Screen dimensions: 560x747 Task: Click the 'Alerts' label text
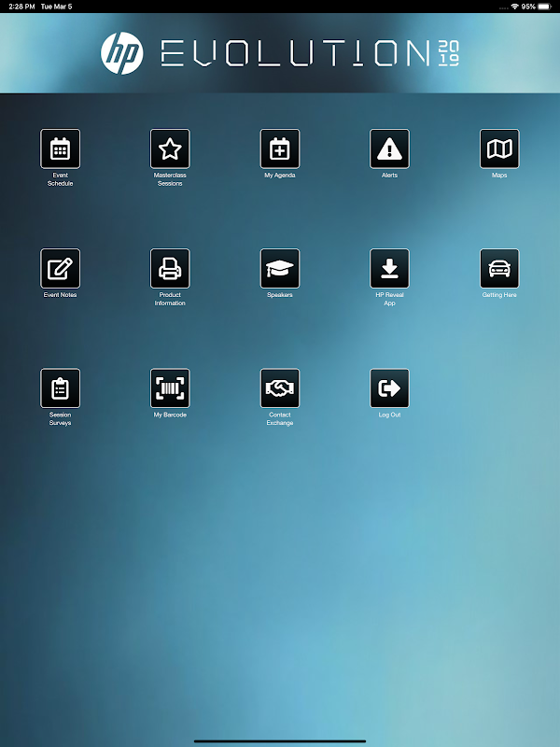pos(389,176)
